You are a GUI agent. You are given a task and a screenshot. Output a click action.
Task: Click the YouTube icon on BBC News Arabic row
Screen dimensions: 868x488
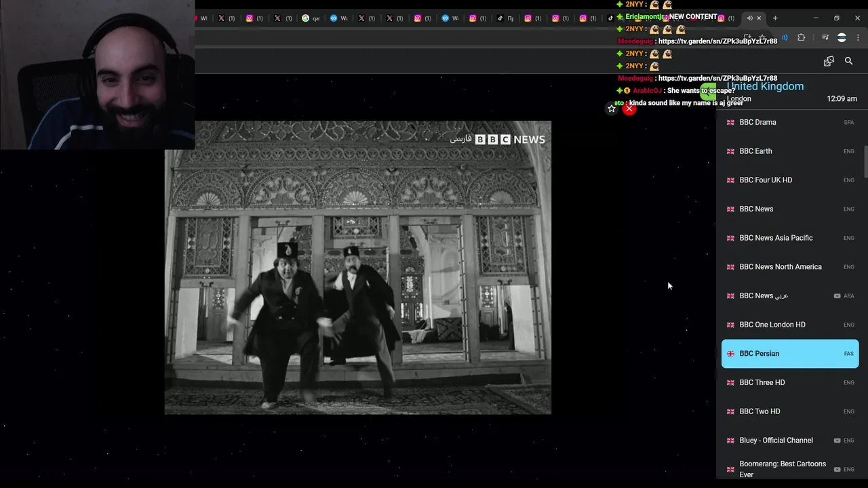837,296
